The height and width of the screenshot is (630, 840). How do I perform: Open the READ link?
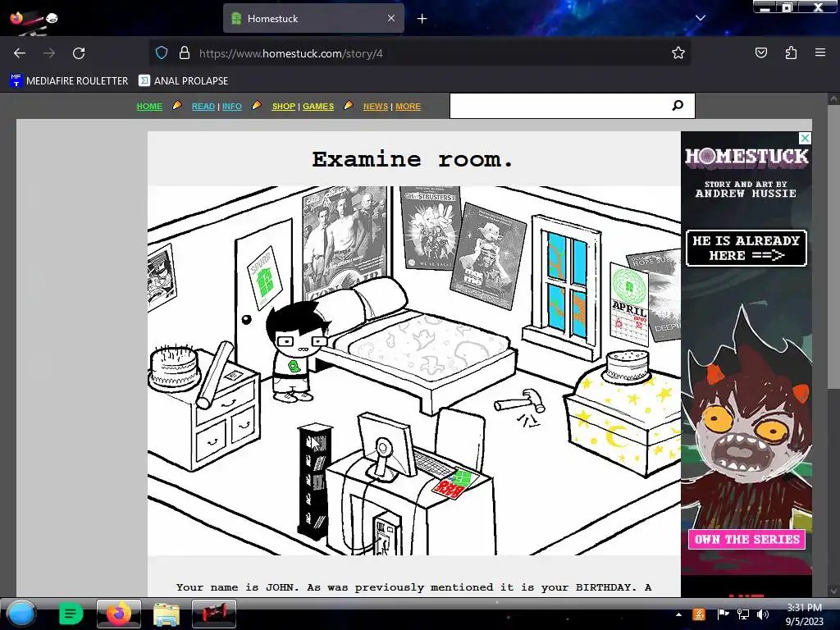(203, 106)
